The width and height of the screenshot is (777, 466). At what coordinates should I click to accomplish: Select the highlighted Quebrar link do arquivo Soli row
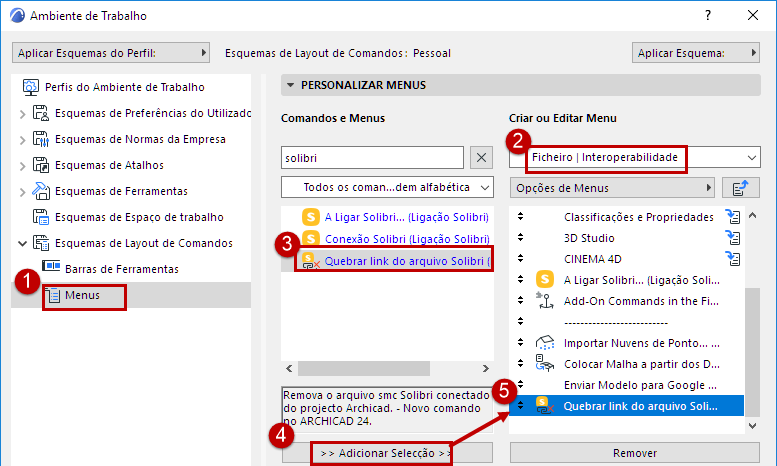pyautogui.click(x=627, y=406)
